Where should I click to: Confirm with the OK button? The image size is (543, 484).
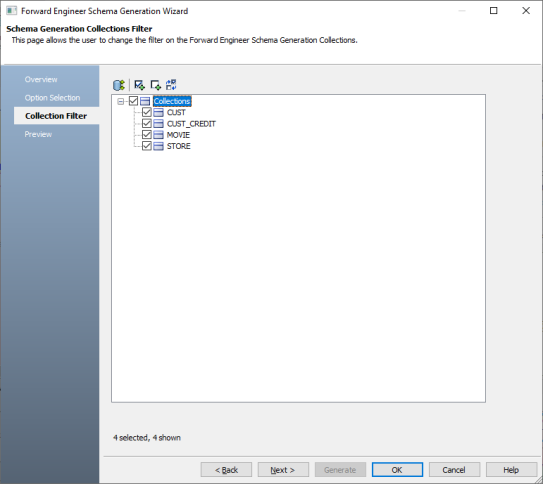point(397,470)
